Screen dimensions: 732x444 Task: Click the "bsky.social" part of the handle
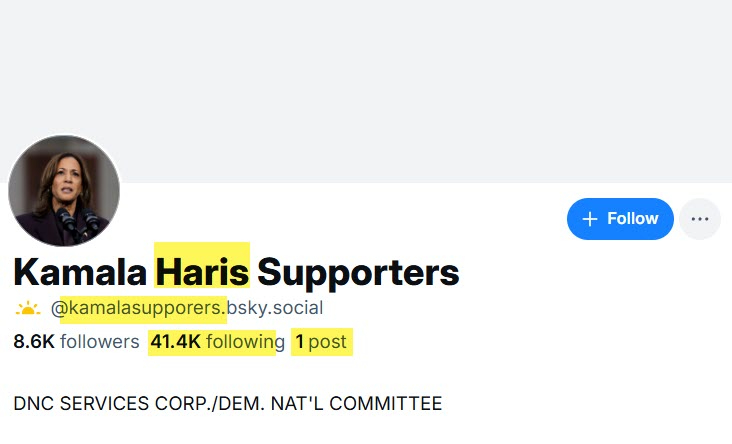pos(275,308)
